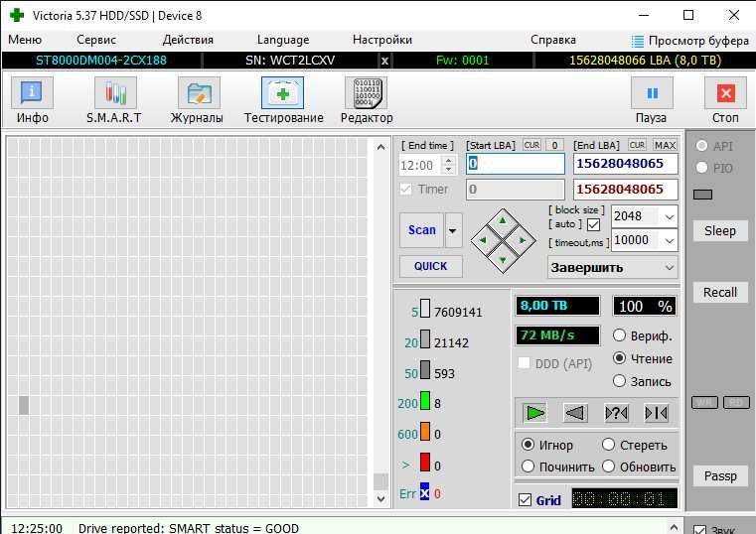Click the Start LBA input field
The height and width of the screenshot is (534, 756).
[516, 164]
